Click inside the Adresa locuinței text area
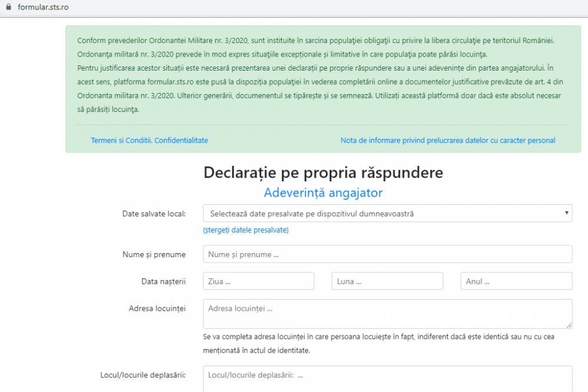This screenshot has width=588, height=392. [387, 314]
